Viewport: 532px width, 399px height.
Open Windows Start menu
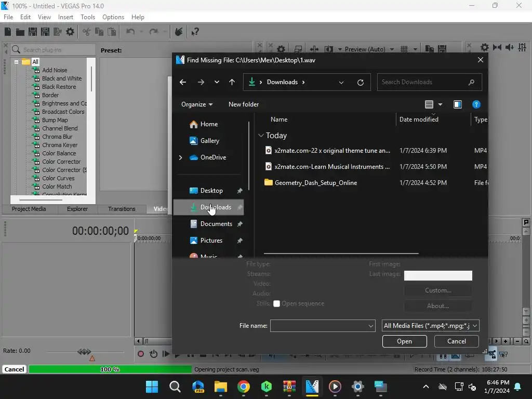coord(152,387)
